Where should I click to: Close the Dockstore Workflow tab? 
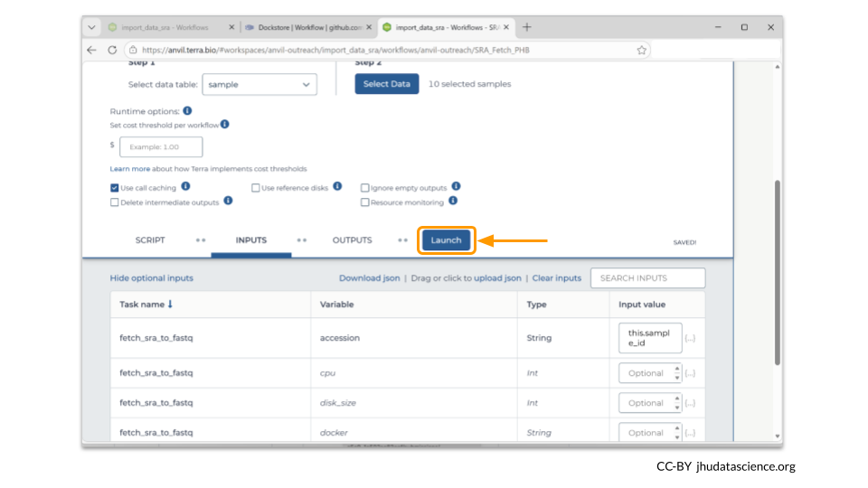coord(369,27)
